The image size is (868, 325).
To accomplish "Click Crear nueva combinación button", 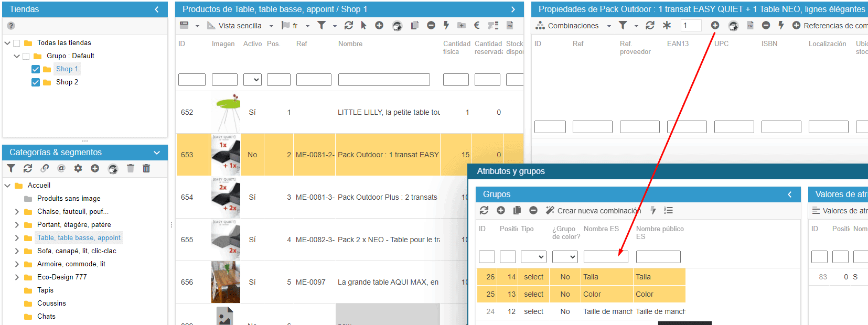I will 593,211.
